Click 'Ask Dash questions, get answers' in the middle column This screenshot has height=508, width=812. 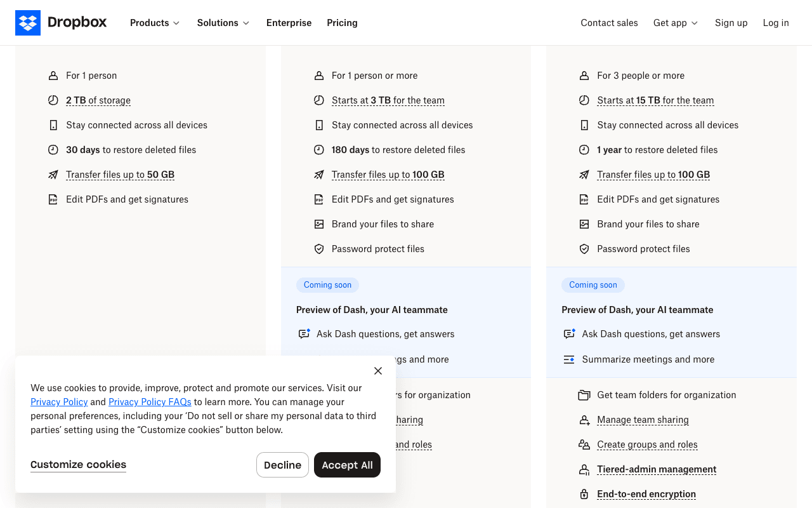pyautogui.click(x=386, y=334)
